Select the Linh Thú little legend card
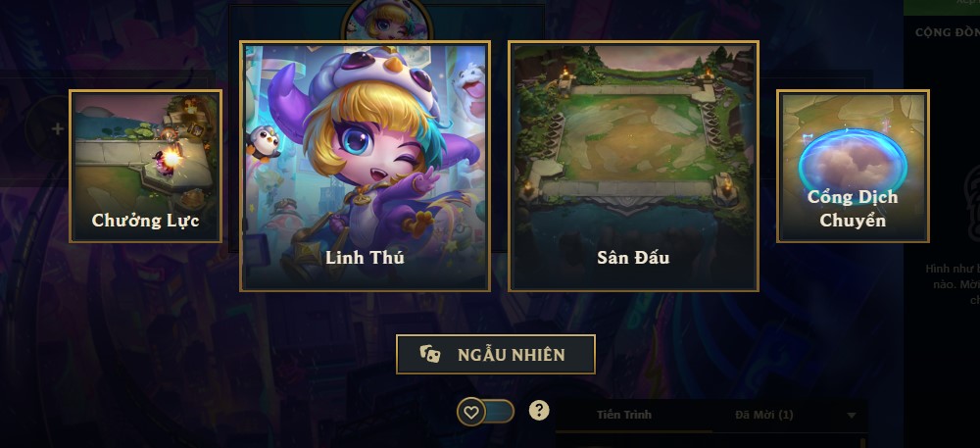 click(365, 167)
